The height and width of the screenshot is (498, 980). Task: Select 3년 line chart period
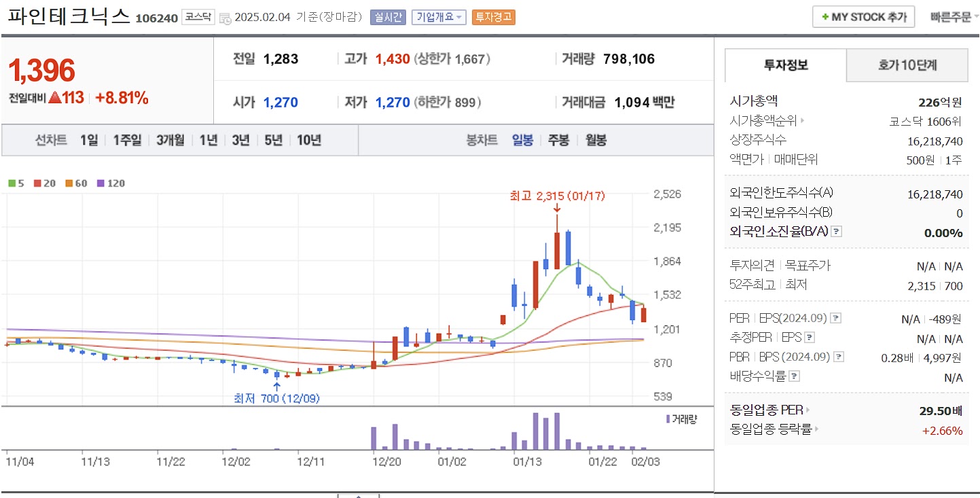pos(241,141)
